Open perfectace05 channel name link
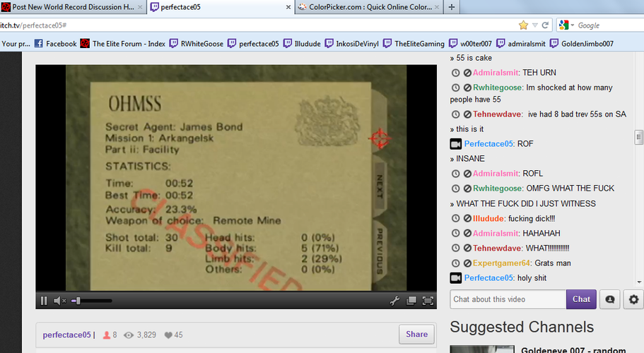This screenshot has width=644, height=353. click(x=66, y=335)
